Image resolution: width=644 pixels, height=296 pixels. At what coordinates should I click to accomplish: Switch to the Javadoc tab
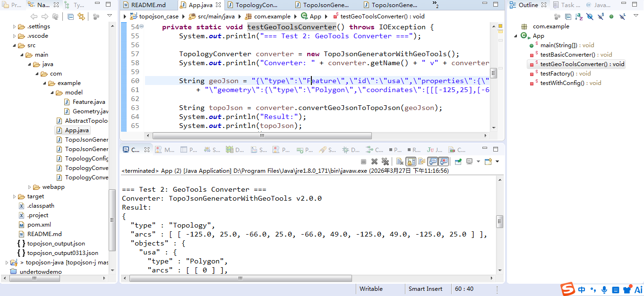599,5
